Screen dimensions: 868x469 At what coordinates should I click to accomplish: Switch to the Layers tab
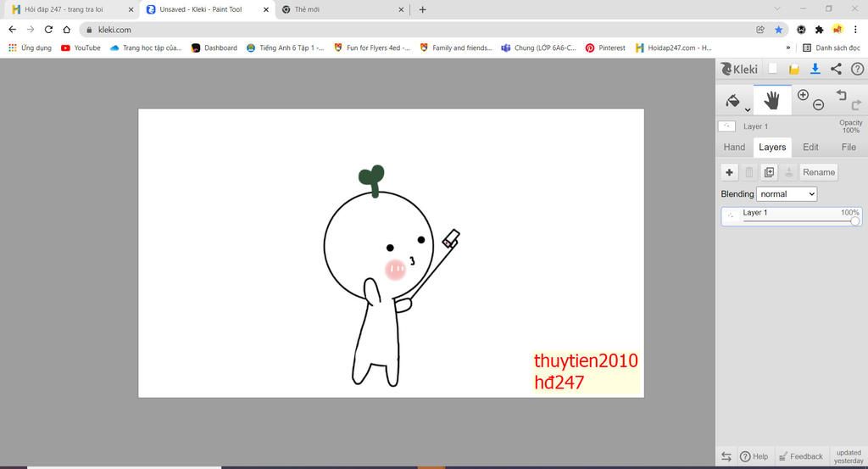(x=772, y=148)
